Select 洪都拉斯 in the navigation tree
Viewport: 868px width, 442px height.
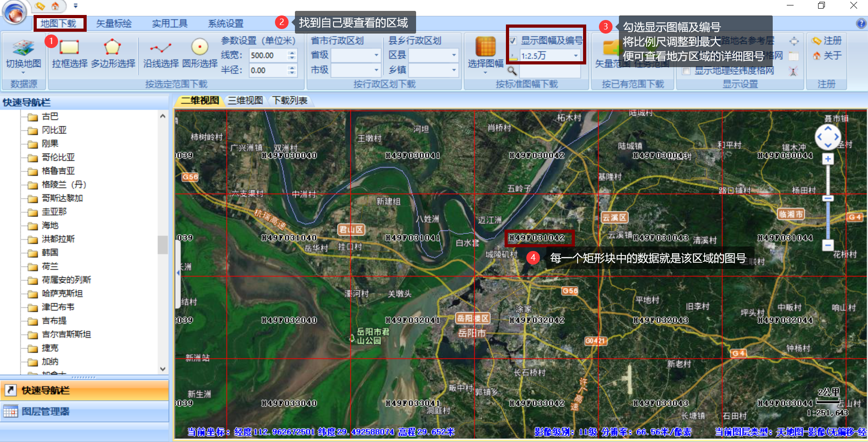tap(58, 239)
